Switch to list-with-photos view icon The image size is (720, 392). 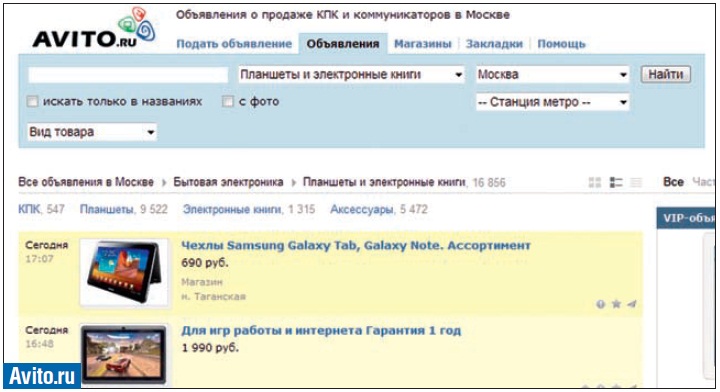point(616,183)
